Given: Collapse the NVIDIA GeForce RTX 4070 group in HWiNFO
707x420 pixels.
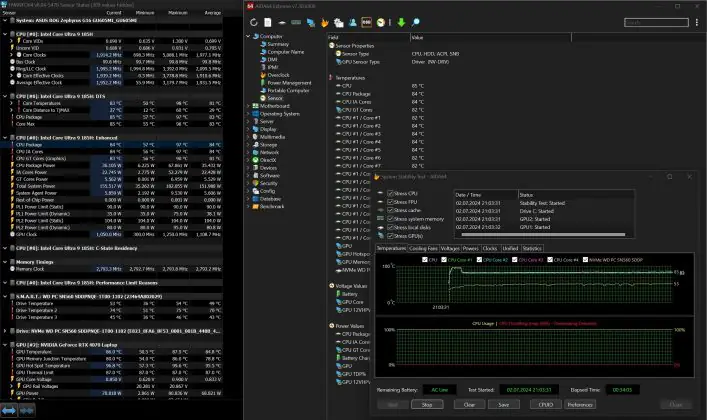Looking at the screenshot, I should [x=5, y=345].
